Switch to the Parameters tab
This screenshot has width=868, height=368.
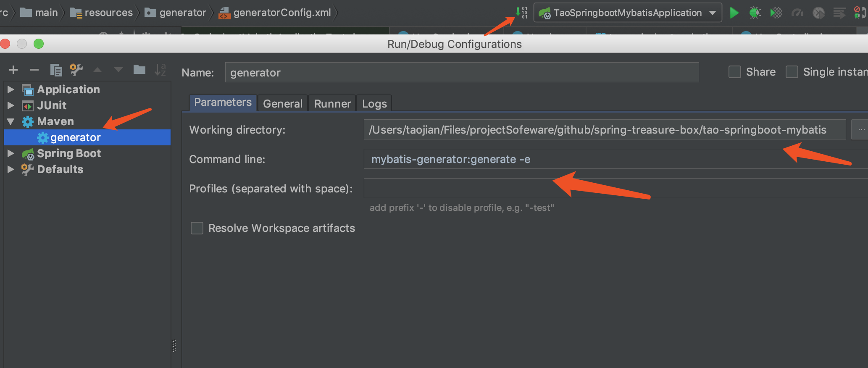(x=223, y=103)
